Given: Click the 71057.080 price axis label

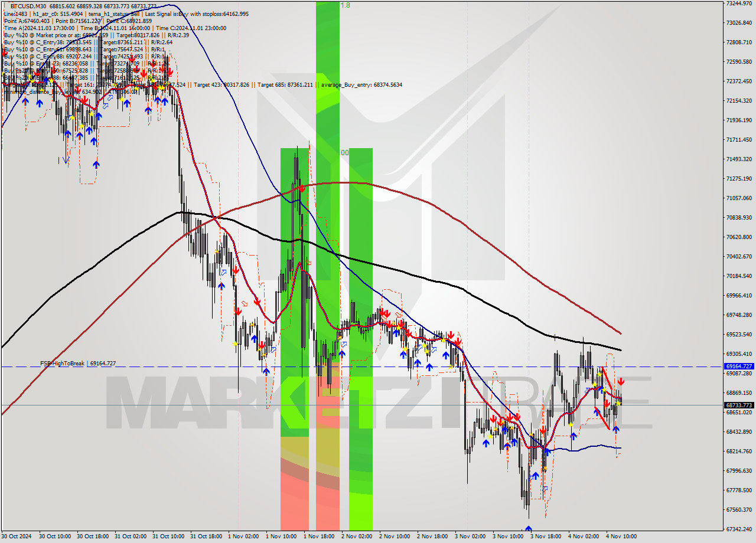Looking at the screenshot, I should [739, 198].
